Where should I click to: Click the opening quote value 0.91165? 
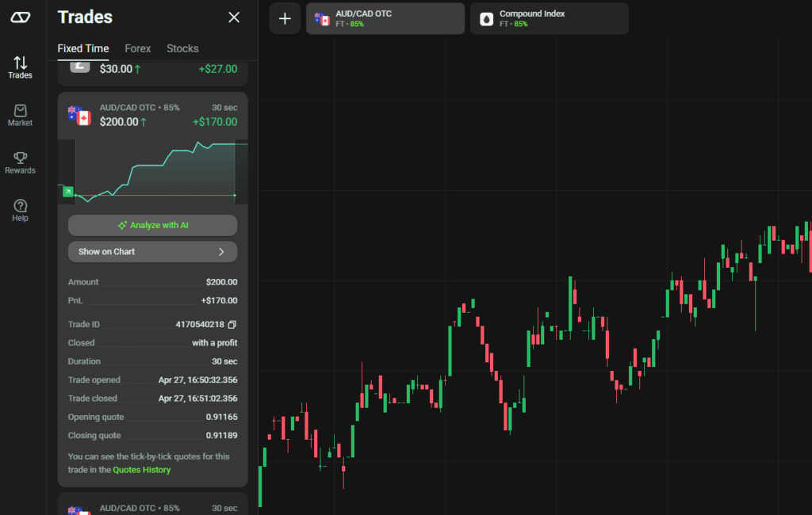(222, 418)
